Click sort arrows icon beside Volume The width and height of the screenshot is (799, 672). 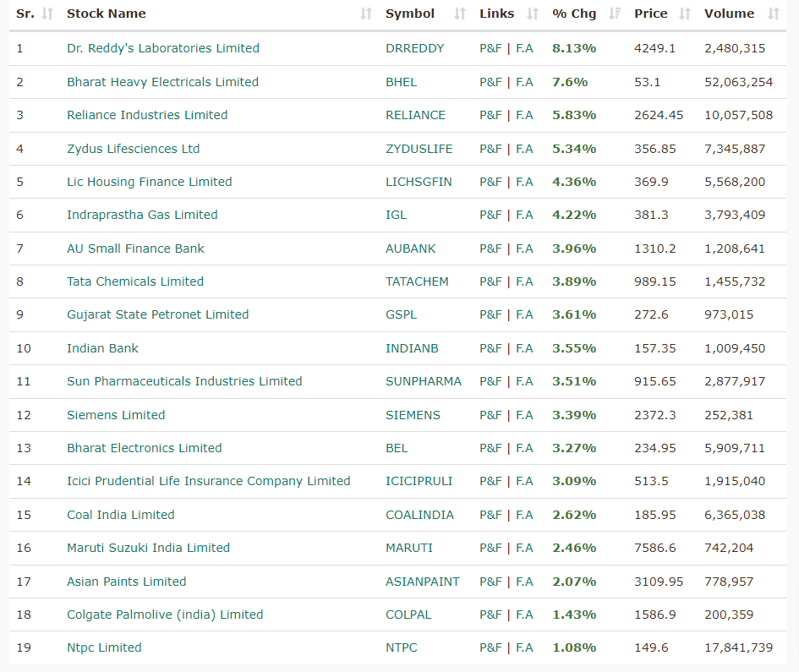click(774, 14)
